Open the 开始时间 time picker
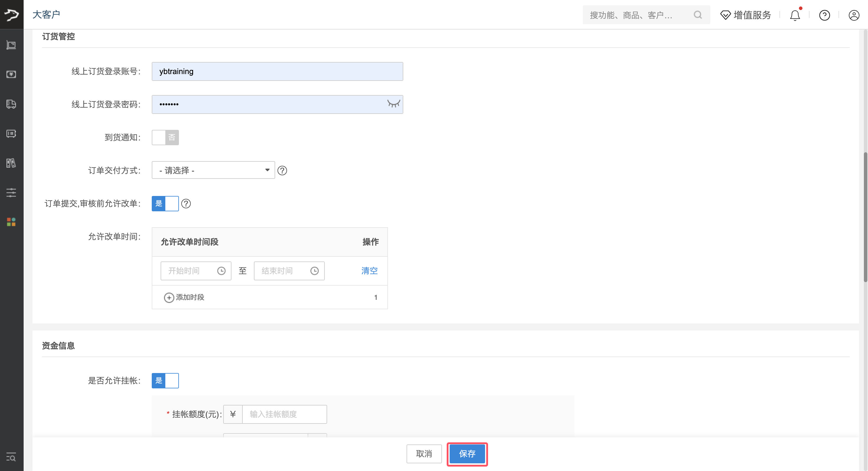This screenshot has width=868, height=471. click(x=195, y=271)
